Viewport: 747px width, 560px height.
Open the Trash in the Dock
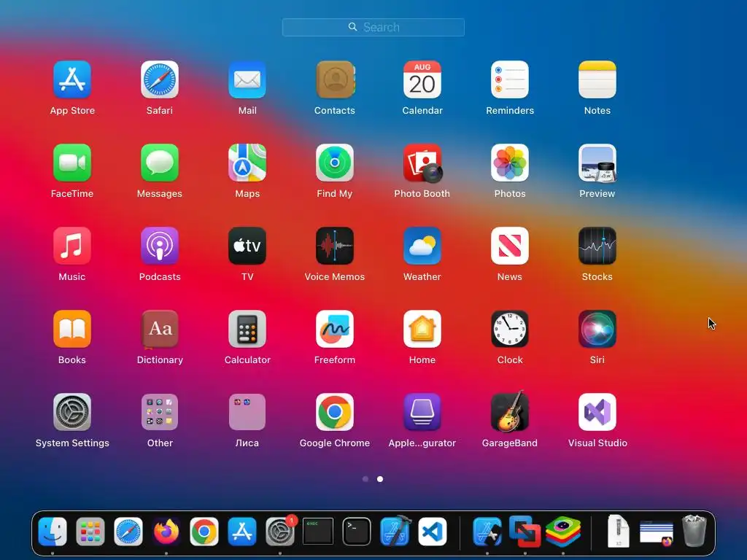(694, 532)
